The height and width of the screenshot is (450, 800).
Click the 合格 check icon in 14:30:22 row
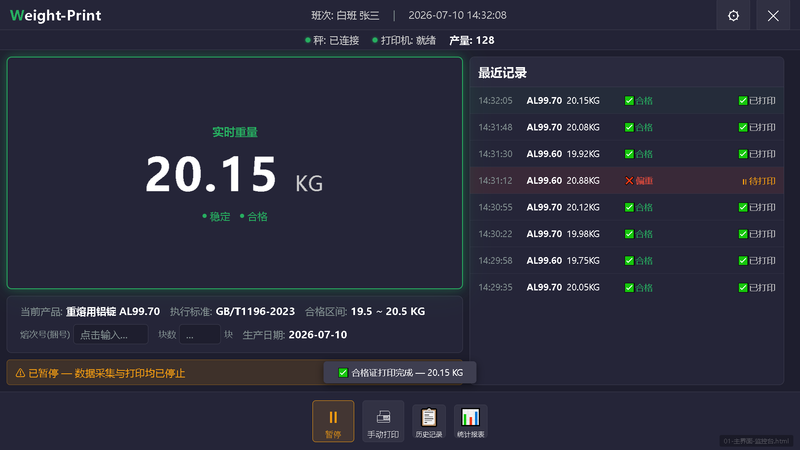pos(629,234)
